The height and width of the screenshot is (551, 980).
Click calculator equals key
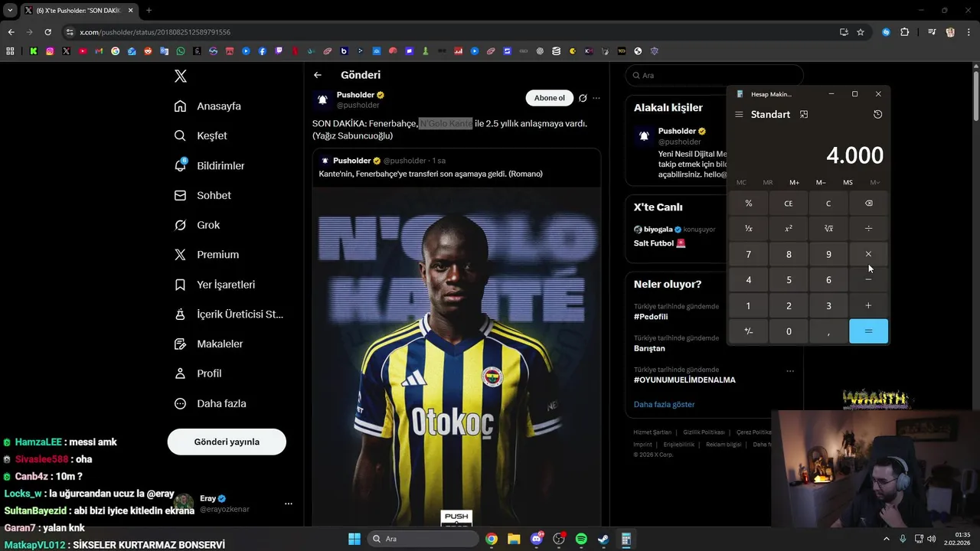click(x=868, y=331)
